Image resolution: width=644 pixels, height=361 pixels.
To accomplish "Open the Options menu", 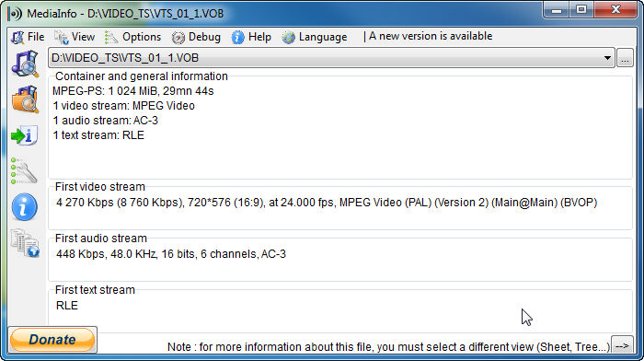I will [x=132, y=37].
